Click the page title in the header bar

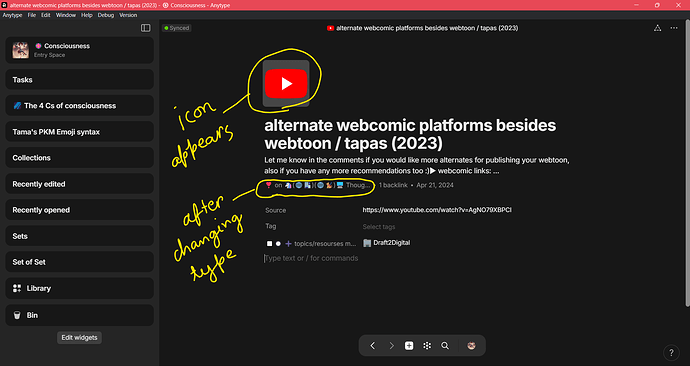click(427, 28)
